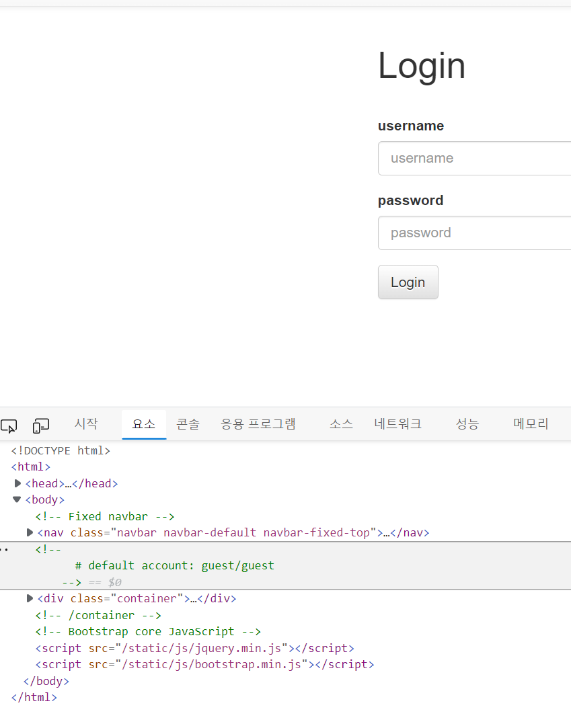The image size is (571, 728).
Task: Select the /container comment line
Action: pyautogui.click(x=98, y=615)
